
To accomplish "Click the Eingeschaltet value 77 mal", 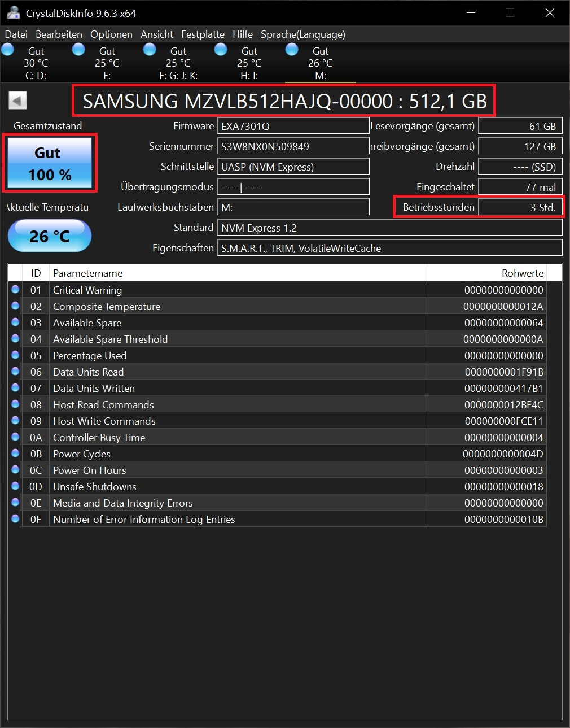I will (520, 187).
